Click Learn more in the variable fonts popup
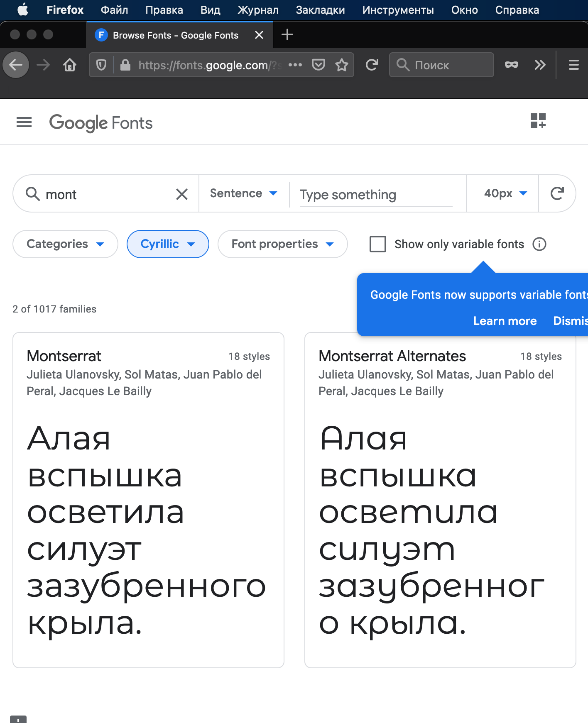Image resolution: width=588 pixels, height=723 pixels. 505,321
